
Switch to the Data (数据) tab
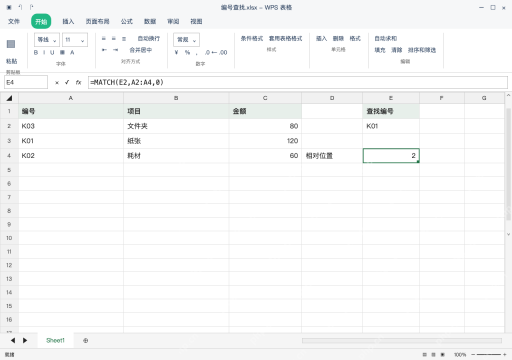tap(150, 21)
